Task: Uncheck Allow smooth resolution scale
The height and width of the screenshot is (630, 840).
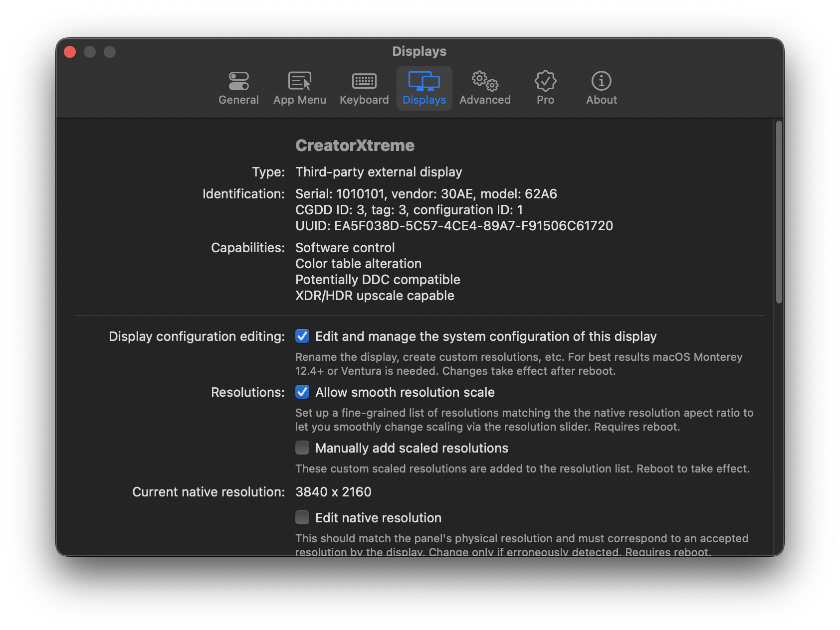Action: pyautogui.click(x=302, y=392)
